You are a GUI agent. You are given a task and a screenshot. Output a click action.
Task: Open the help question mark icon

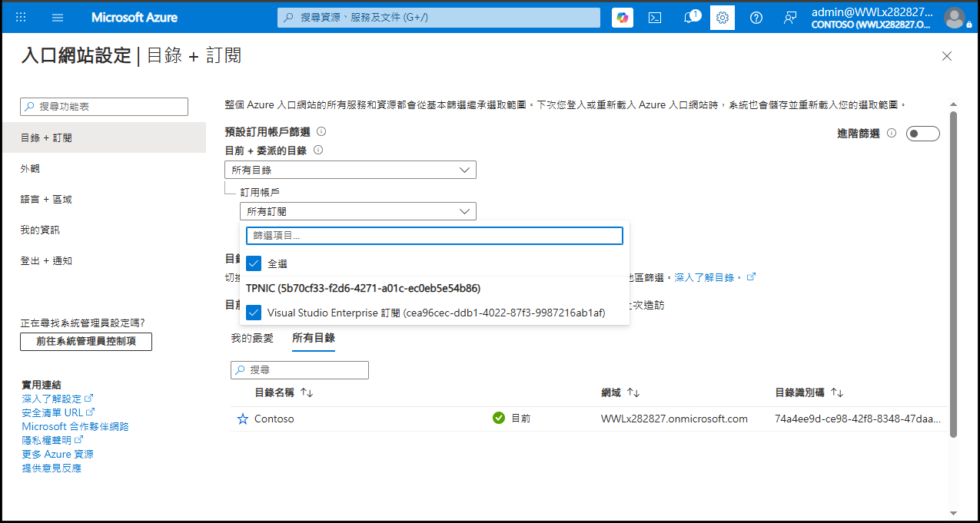756,18
